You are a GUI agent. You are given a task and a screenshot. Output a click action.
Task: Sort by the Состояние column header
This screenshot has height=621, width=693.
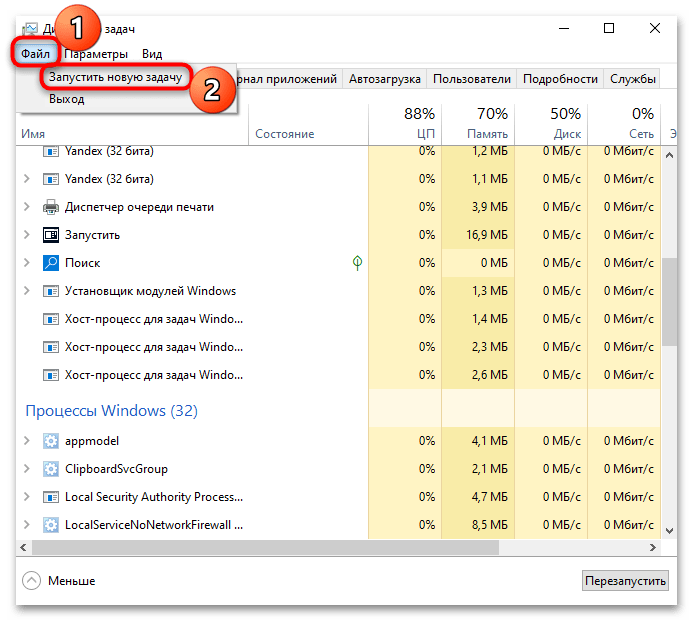[x=285, y=134]
